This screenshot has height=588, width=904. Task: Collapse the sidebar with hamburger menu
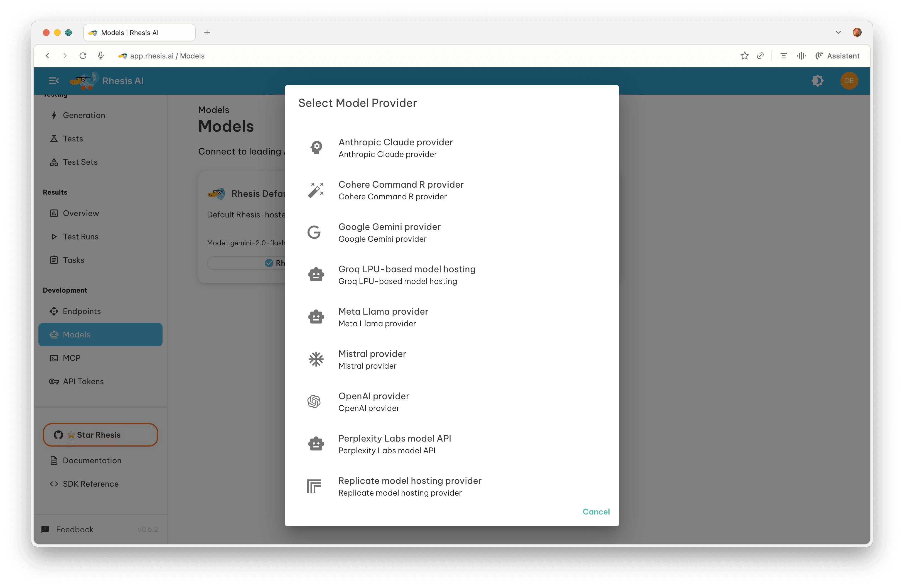pos(53,81)
